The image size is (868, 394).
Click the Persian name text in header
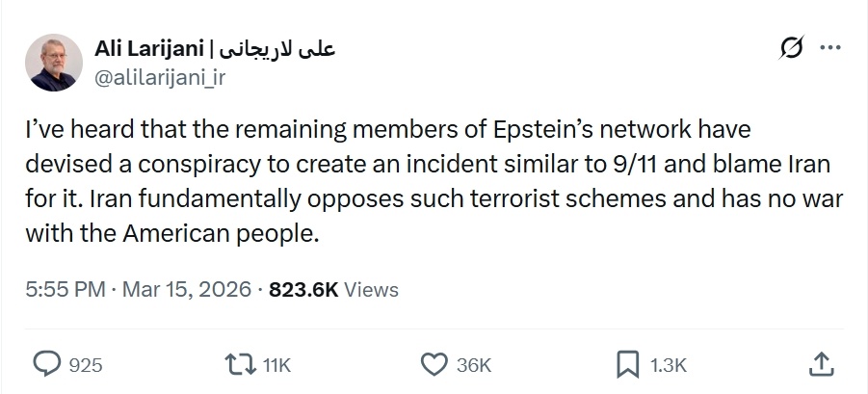coord(280,49)
